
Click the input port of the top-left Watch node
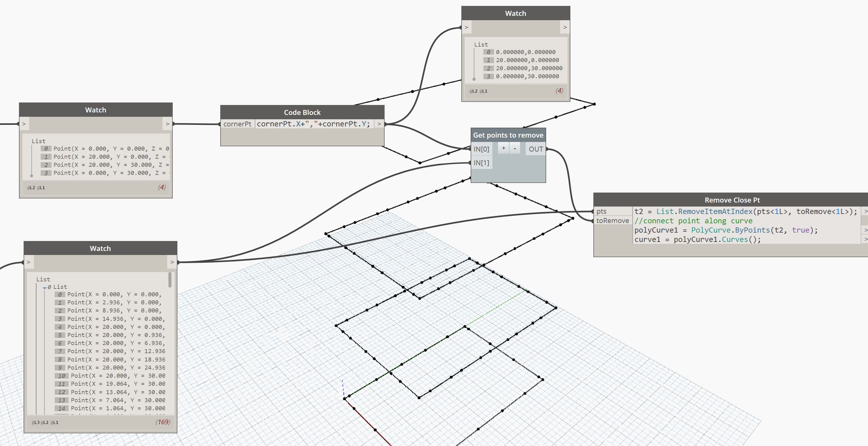tap(24, 124)
